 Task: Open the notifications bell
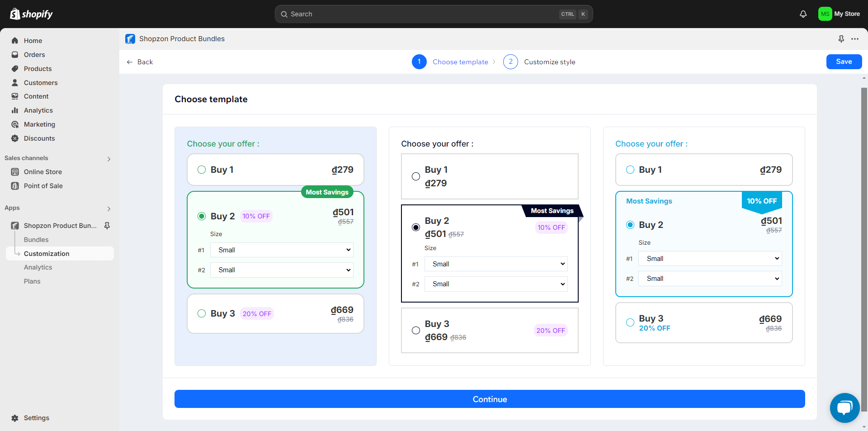pyautogui.click(x=803, y=14)
